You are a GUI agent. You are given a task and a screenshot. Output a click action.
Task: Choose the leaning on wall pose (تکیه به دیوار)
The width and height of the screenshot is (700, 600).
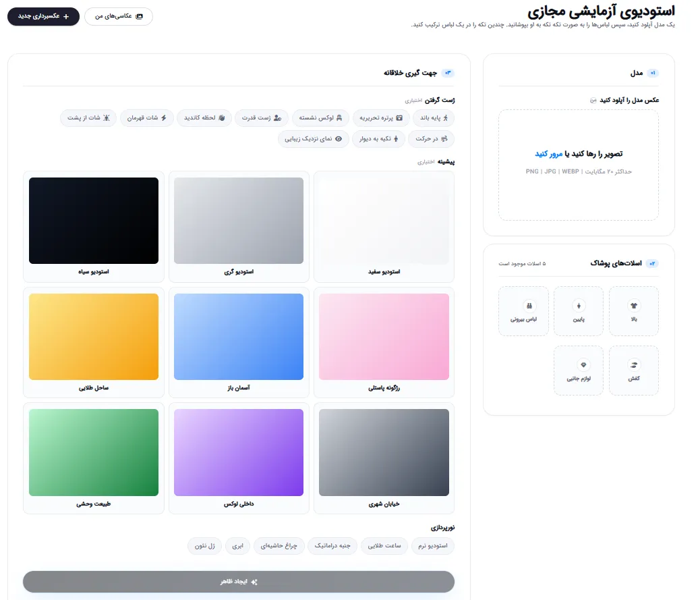tap(378, 139)
